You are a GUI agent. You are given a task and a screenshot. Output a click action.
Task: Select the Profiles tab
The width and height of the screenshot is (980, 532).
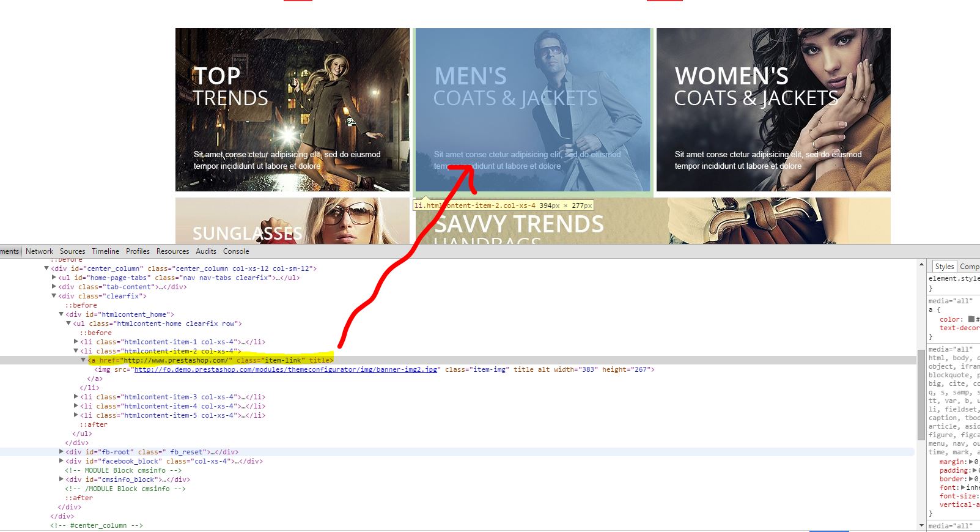(x=138, y=251)
